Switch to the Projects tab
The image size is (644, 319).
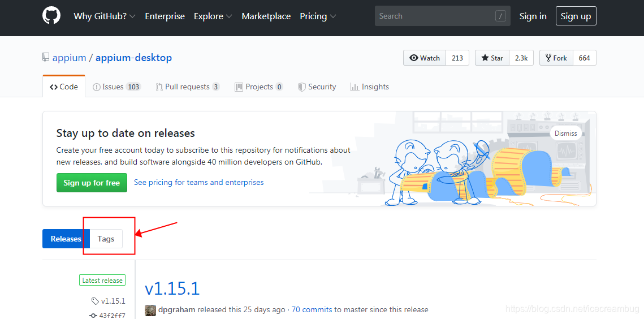(x=259, y=87)
